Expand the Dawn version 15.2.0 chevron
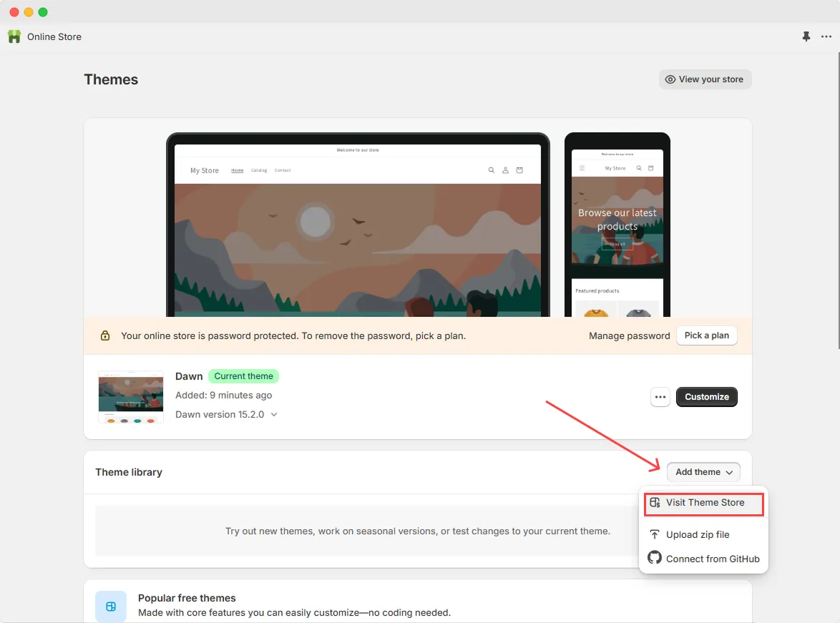 pos(275,414)
